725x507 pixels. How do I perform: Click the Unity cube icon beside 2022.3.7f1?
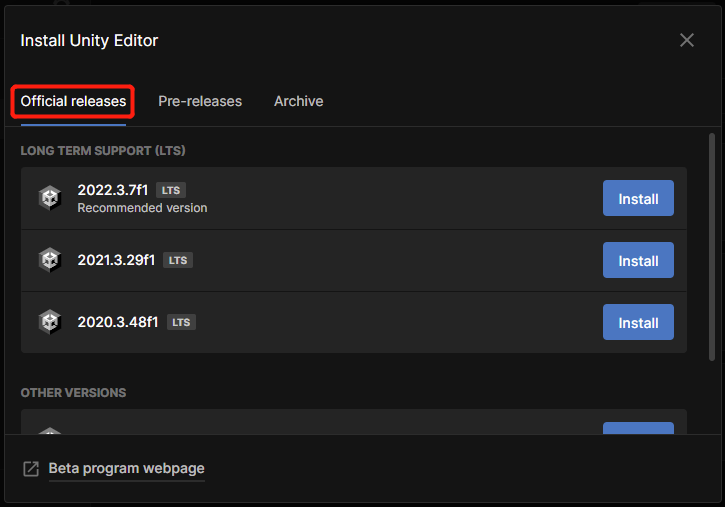point(50,198)
